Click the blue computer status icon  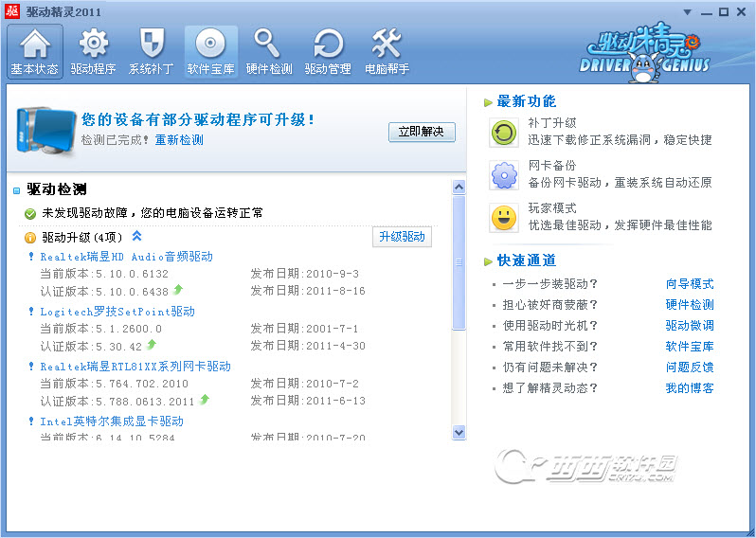point(45,131)
